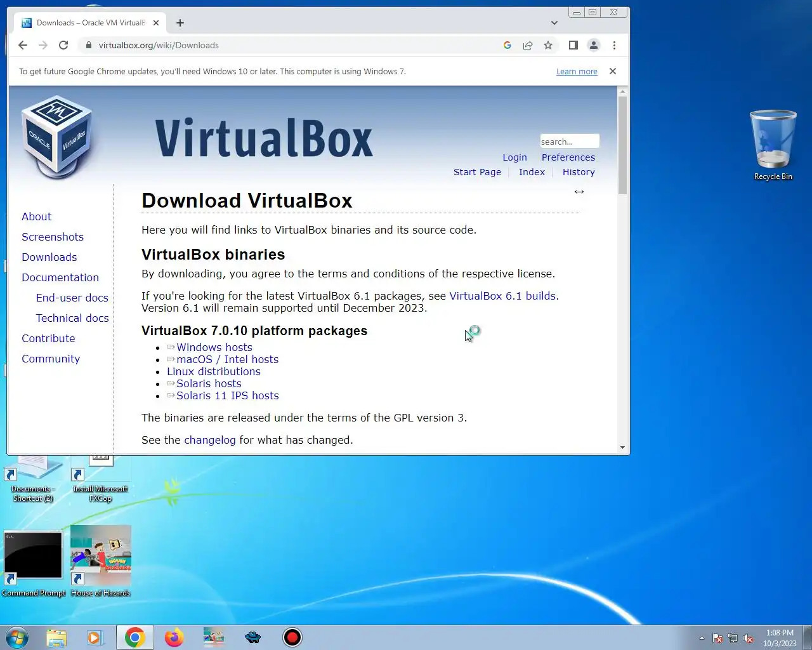The height and width of the screenshot is (650, 812).
Task: Download macOS / Intel hosts package
Action: coord(227,359)
